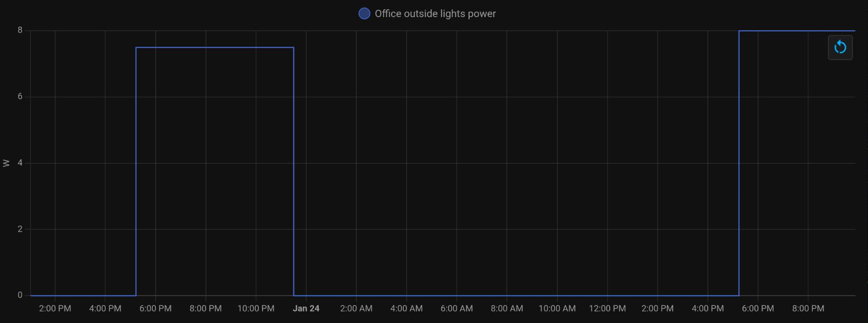868x323 pixels.
Task: Click the 6:00 PM label before Jan 24
Action: point(155,308)
